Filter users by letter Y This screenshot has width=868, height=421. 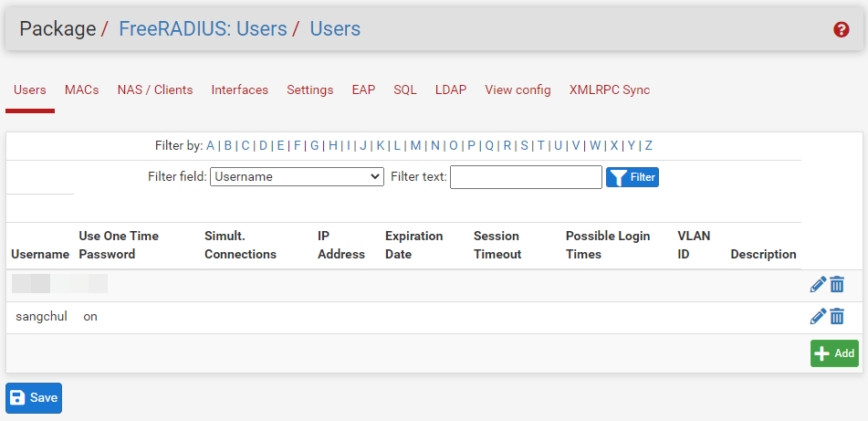(631, 146)
